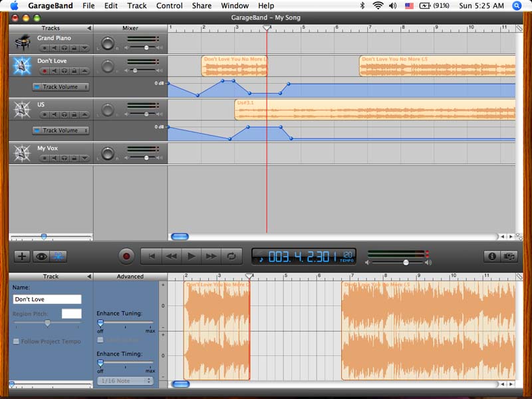The width and height of the screenshot is (532, 399).
Task: Toggle the loop browser eye button
Action: point(41,256)
